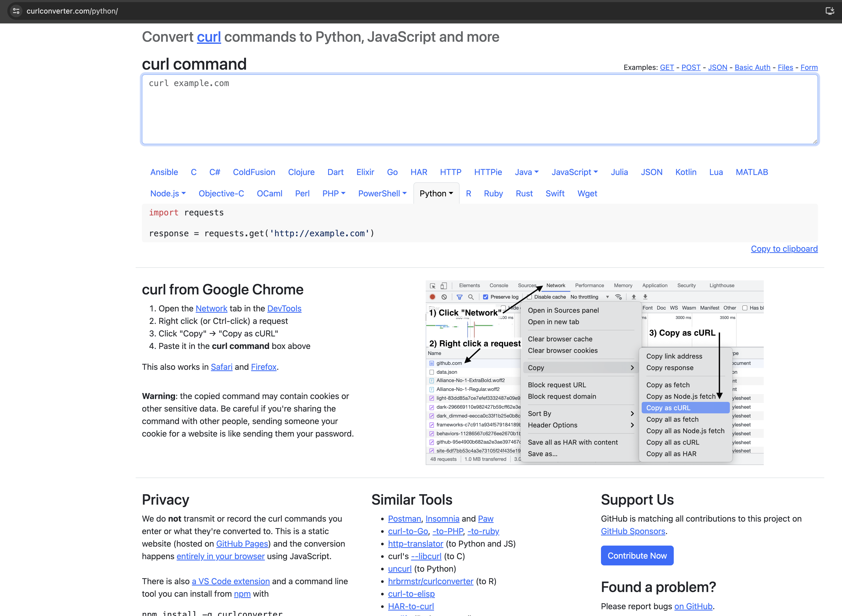842x616 pixels.
Task: Click the network conditions wifi gear icon
Action: tap(619, 297)
